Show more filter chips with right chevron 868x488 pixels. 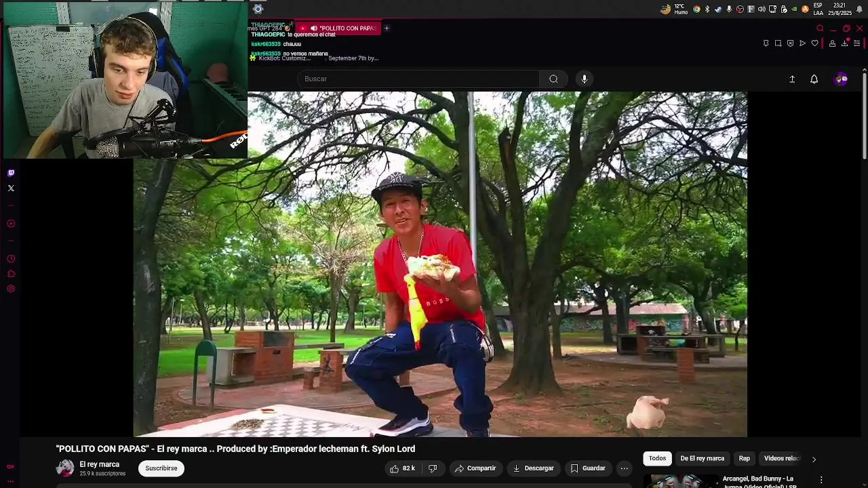[x=814, y=459]
